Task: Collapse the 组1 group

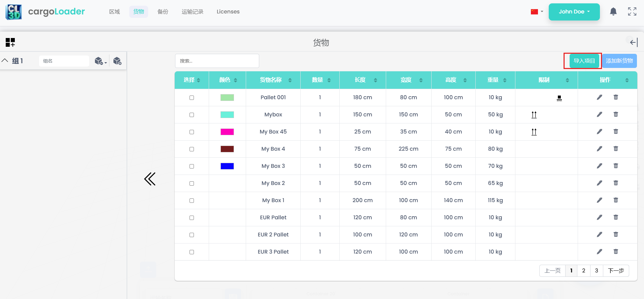Action: tap(5, 61)
